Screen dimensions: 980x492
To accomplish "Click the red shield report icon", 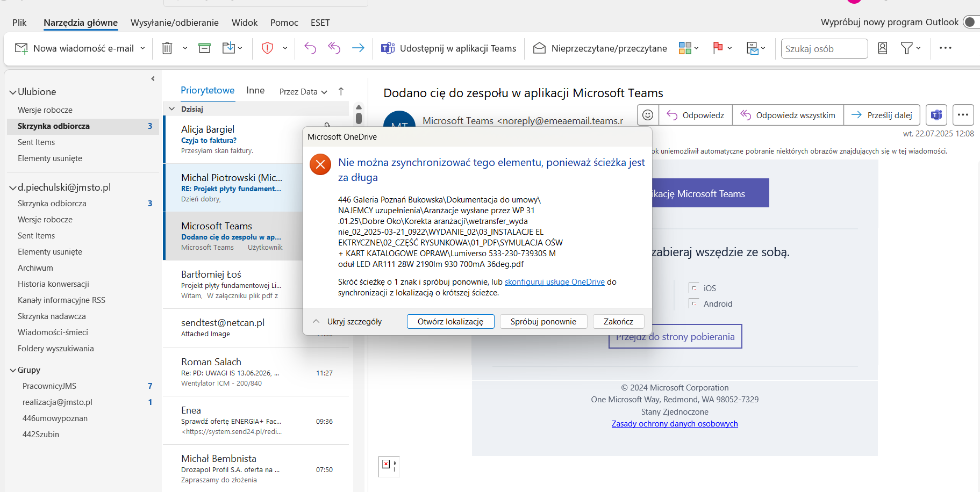I will pyautogui.click(x=267, y=48).
